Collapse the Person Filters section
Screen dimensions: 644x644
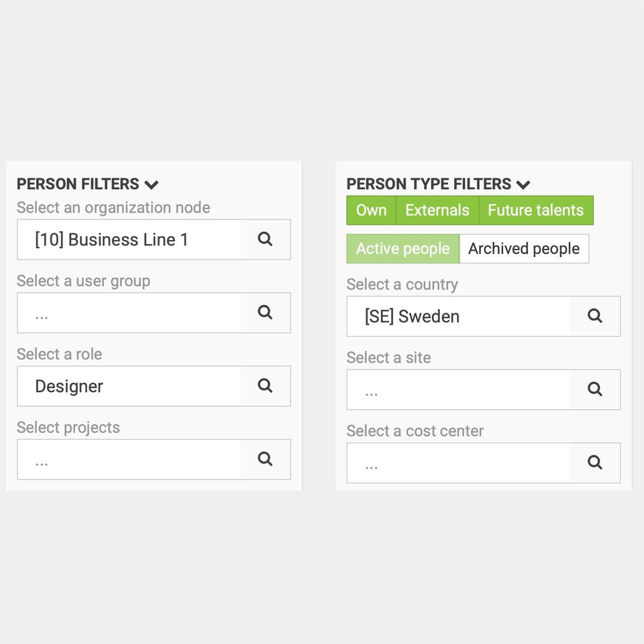click(152, 184)
